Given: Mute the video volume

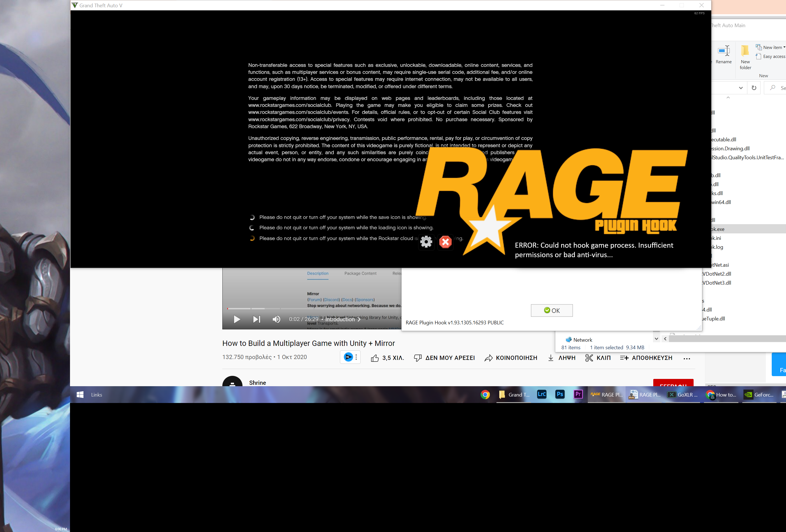Looking at the screenshot, I should [276, 319].
